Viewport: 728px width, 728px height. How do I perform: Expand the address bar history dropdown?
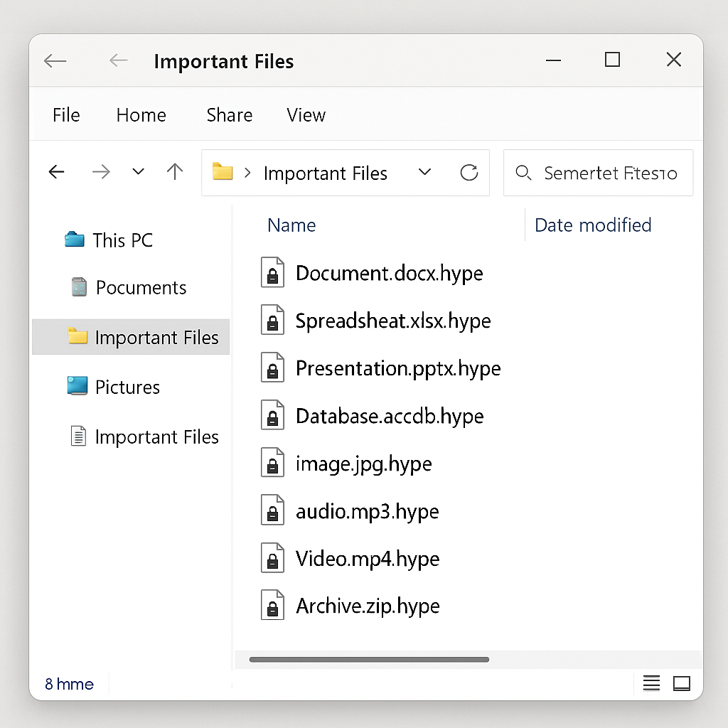pyautogui.click(x=424, y=172)
